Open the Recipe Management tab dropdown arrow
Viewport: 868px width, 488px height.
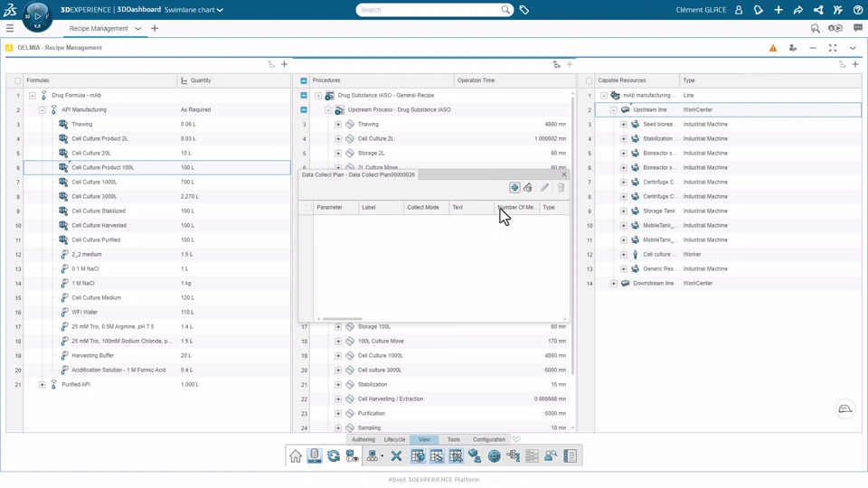click(x=137, y=28)
